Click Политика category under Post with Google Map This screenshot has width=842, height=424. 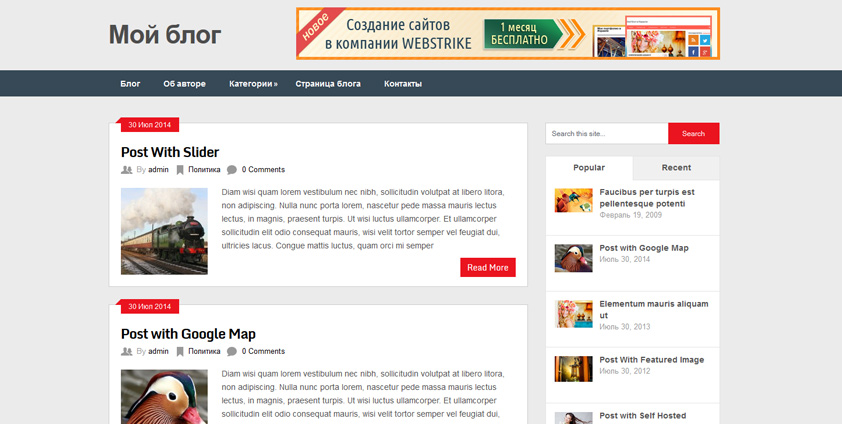pos(204,352)
